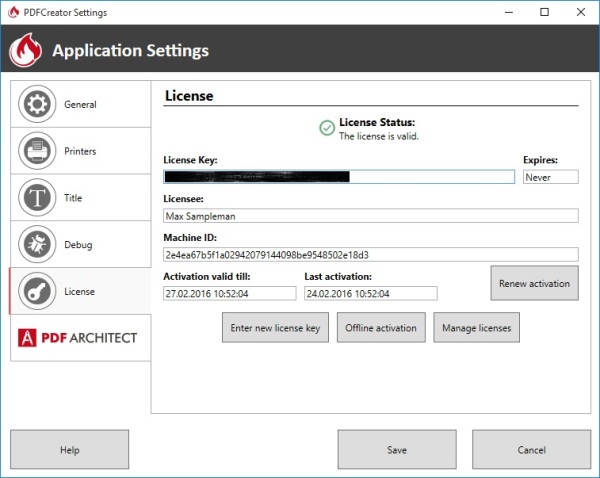Cancel the settings dialog
600x478 pixels.
531,450
